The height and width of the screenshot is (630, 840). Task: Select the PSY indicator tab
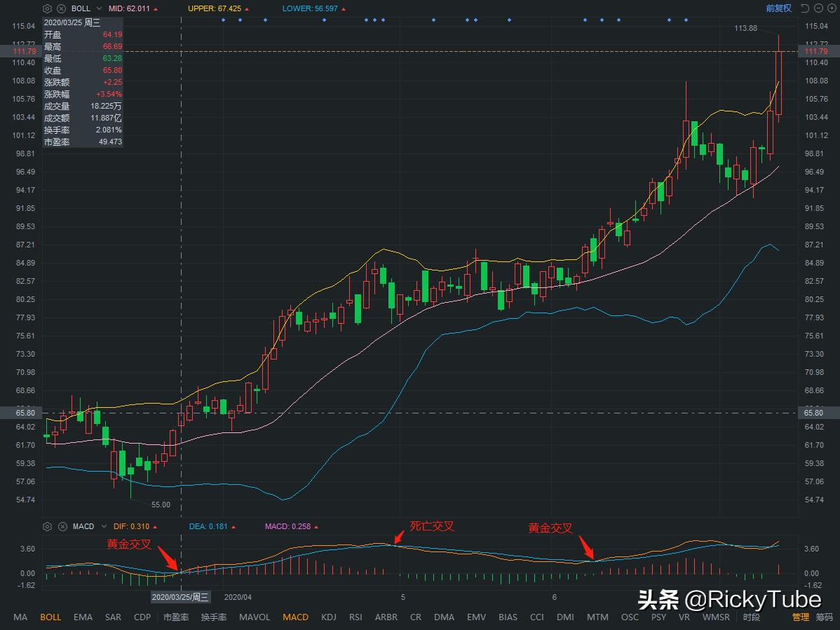click(658, 617)
